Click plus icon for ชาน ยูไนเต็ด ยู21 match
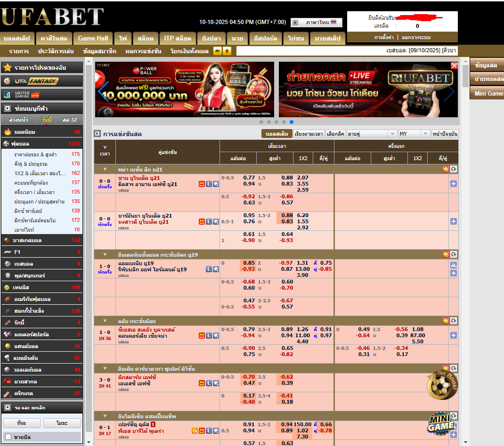 [454, 184]
